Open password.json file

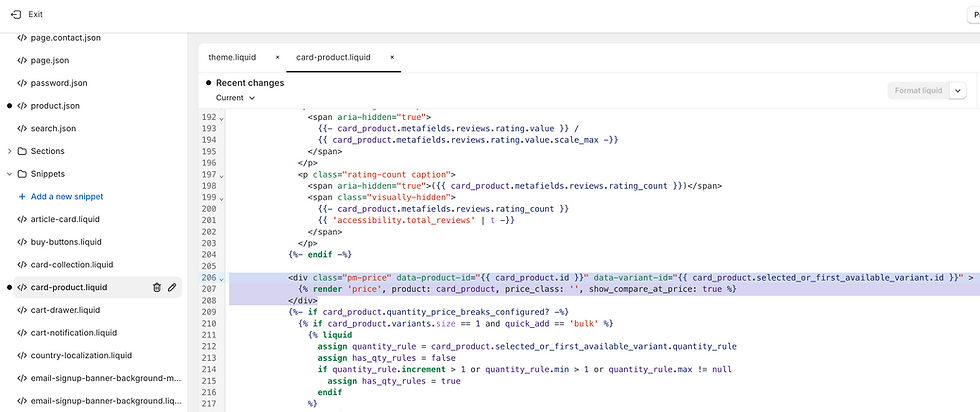pyautogui.click(x=59, y=83)
